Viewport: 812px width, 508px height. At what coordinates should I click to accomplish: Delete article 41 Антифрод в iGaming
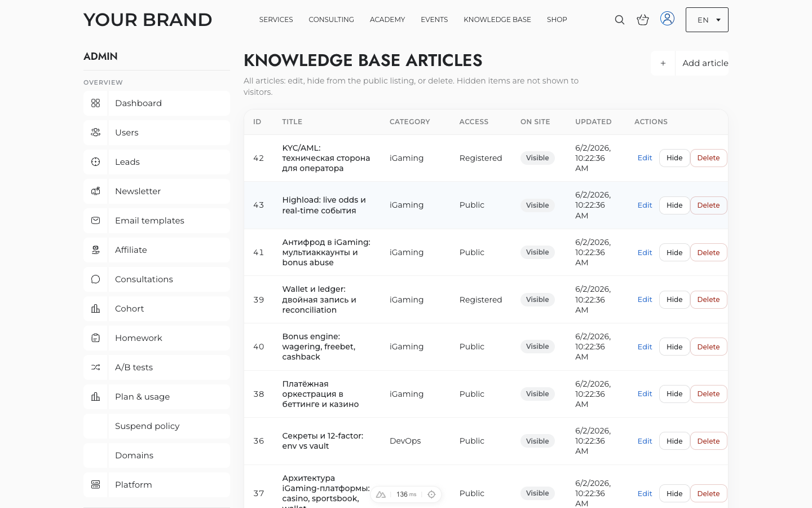(x=708, y=253)
